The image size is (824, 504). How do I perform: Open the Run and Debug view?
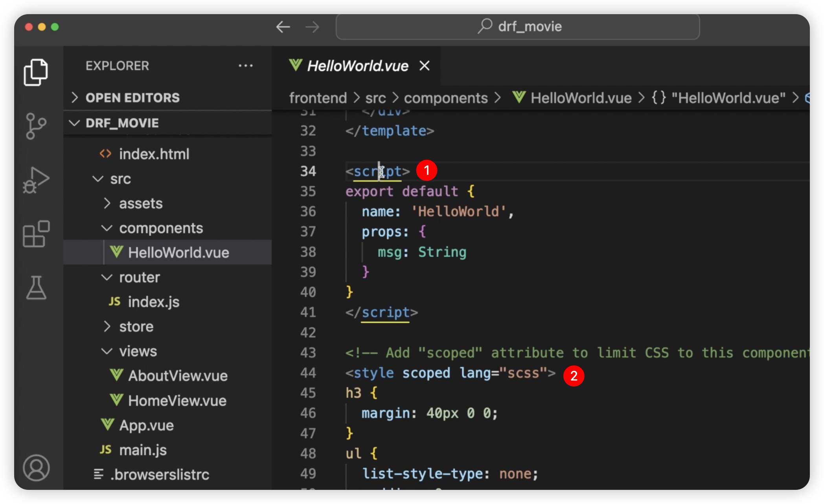point(36,180)
